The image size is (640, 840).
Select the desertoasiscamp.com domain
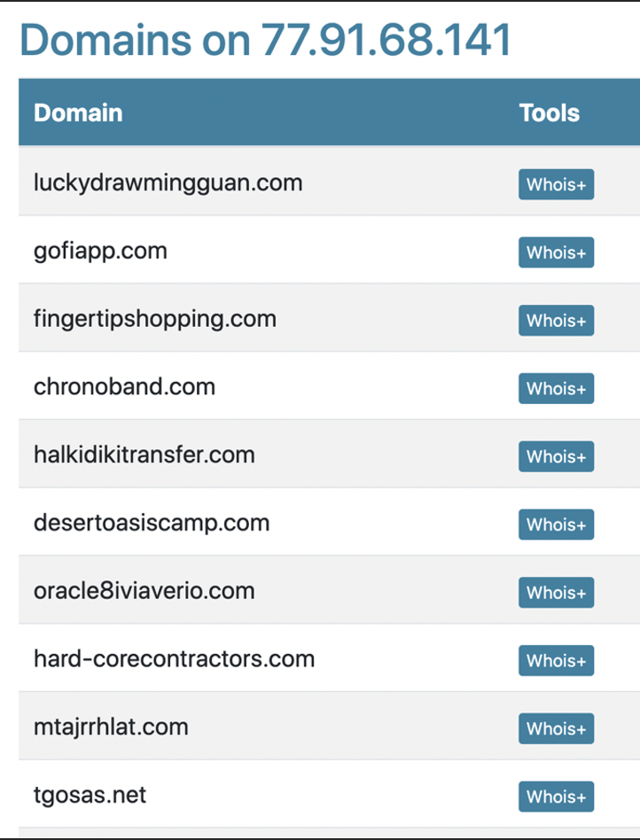point(152,524)
